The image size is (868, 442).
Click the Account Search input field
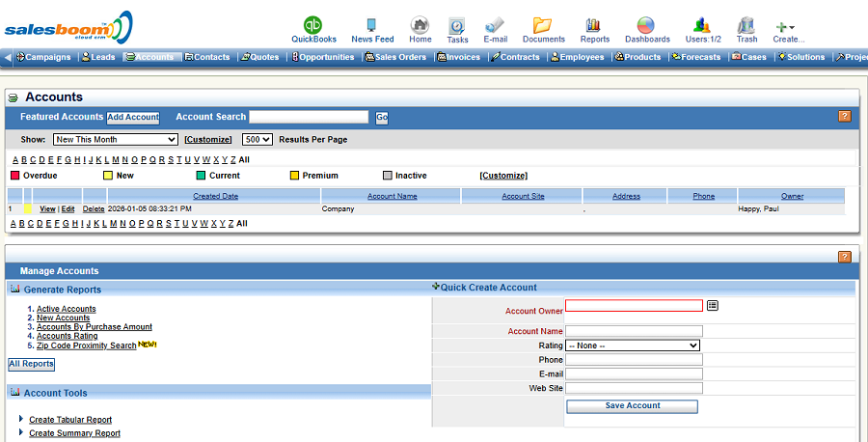[309, 117]
